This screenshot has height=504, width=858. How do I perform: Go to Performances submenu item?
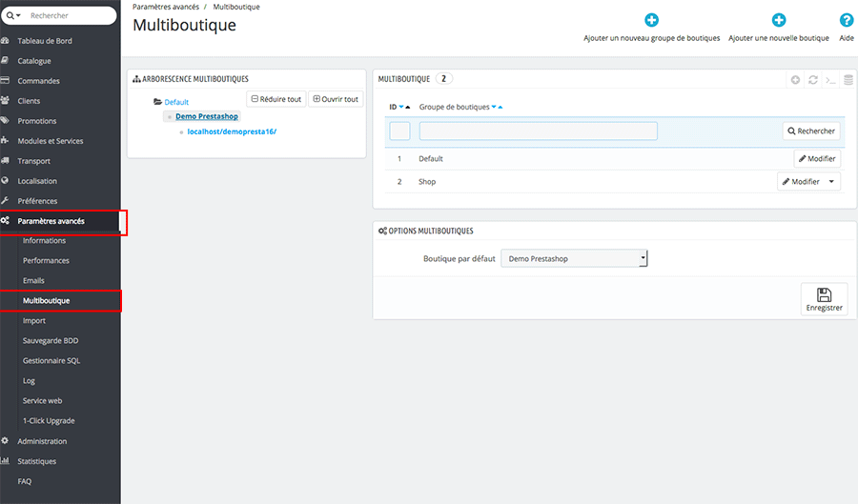46,260
